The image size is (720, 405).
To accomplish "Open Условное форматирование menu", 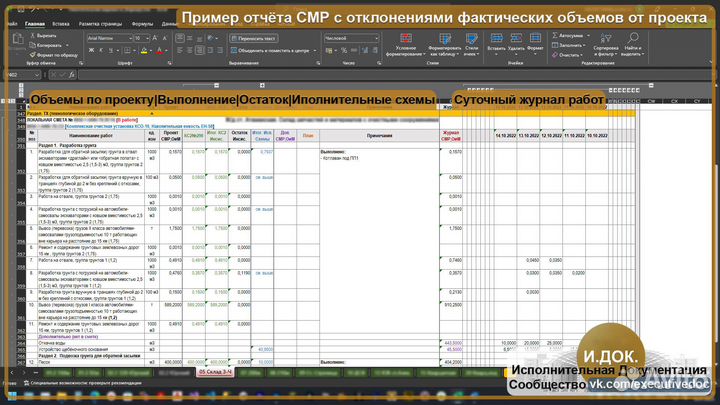I will [405, 45].
